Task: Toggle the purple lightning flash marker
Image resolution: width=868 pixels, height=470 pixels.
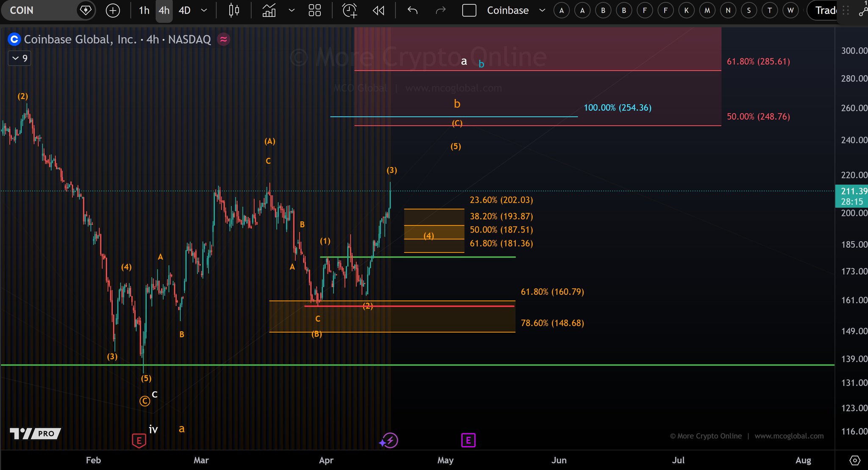Action: (x=389, y=440)
